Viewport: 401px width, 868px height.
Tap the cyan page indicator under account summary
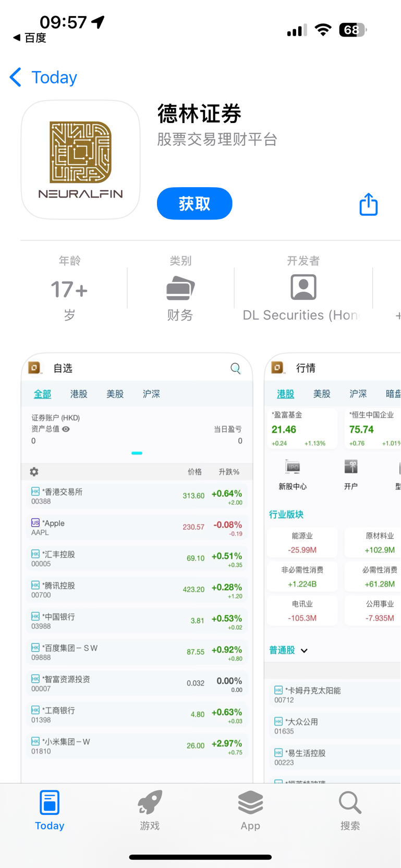[137, 453]
